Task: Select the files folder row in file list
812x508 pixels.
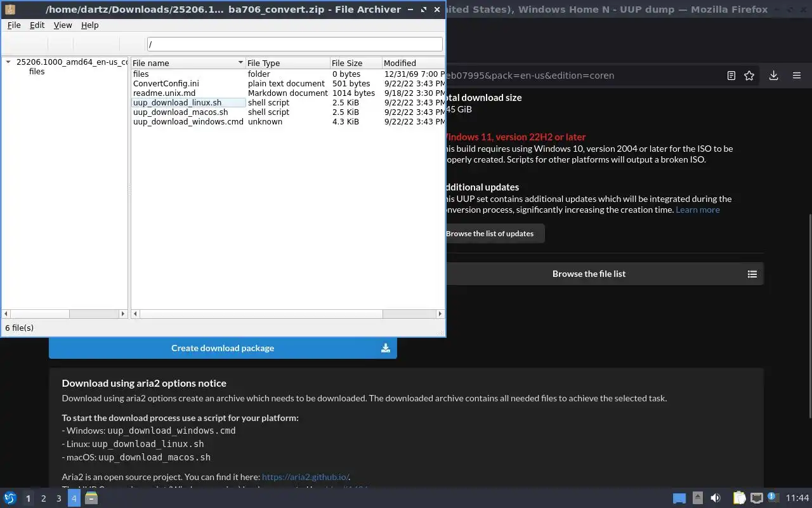Action: 287,74
